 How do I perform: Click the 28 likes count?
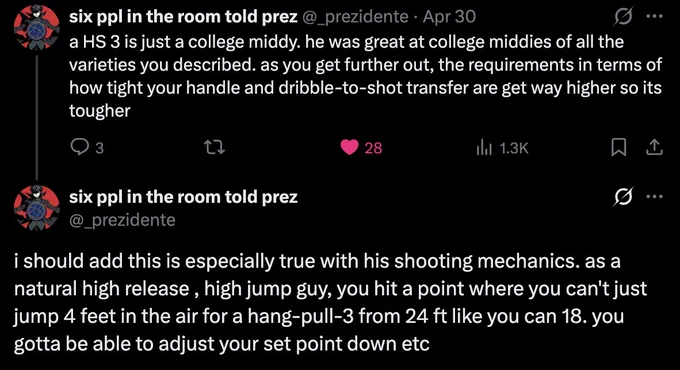click(x=373, y=148)
